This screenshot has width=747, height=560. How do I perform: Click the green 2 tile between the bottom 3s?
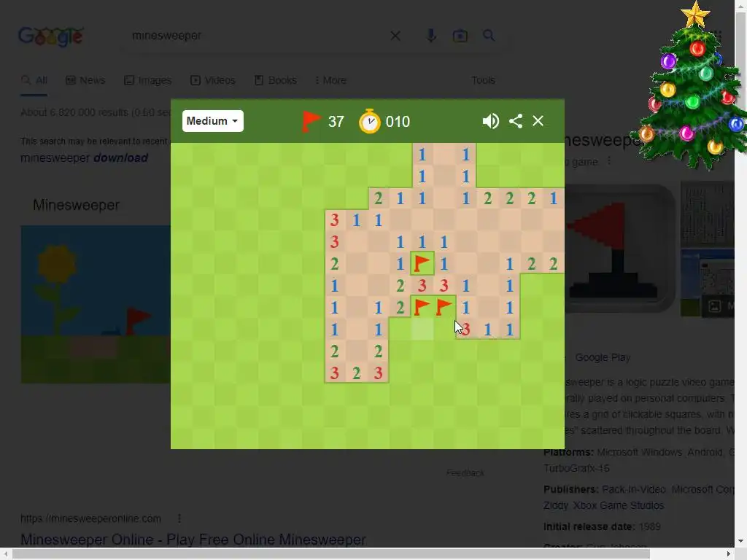click(356, 373)
